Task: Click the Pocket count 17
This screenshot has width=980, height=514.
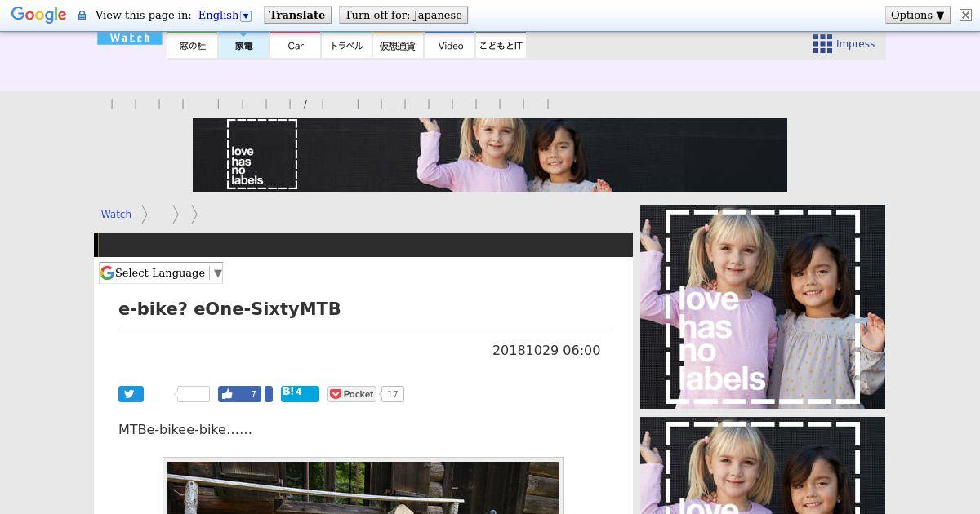Action: click(x=393, y=394)
